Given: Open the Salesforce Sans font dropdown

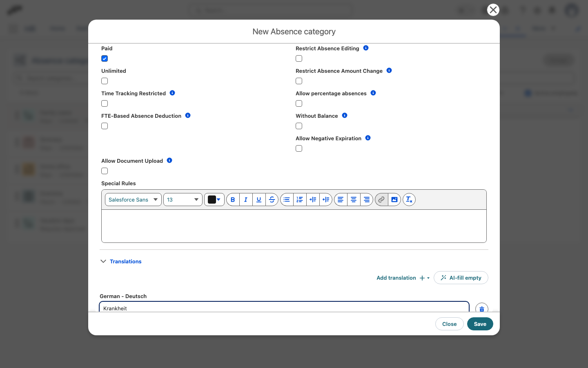Looking at the screenshot, I should pos(133,200).
